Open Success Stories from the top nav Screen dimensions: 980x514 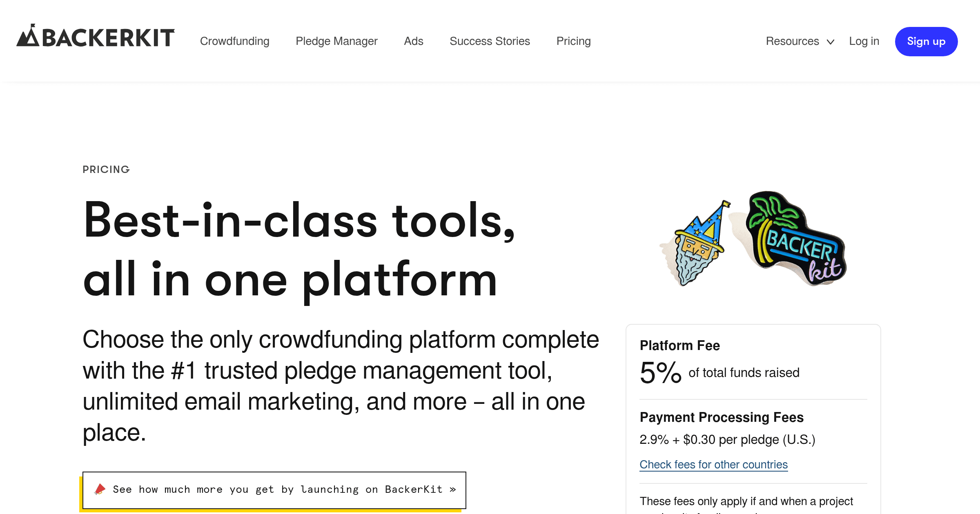tap(490, 41)
